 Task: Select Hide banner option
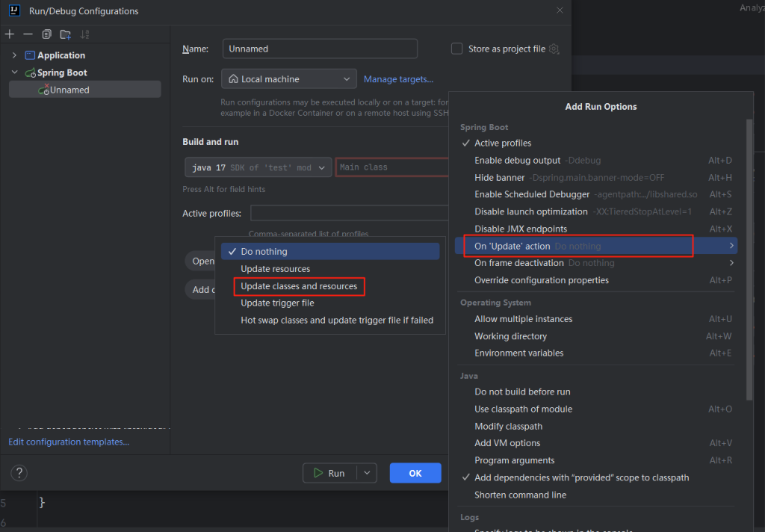coord(597,177)
